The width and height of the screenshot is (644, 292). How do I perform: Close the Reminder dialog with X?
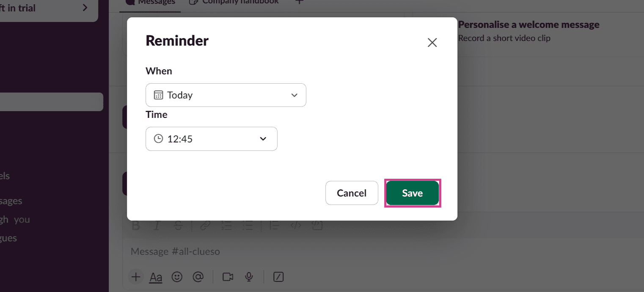tap(432, 42)
